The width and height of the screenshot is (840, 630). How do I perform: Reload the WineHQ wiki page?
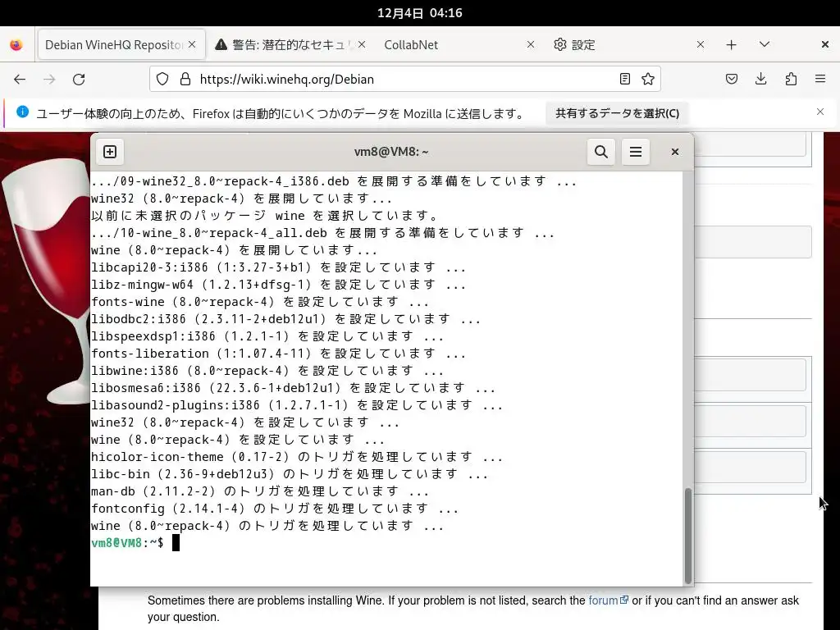[x=79, y=80]
